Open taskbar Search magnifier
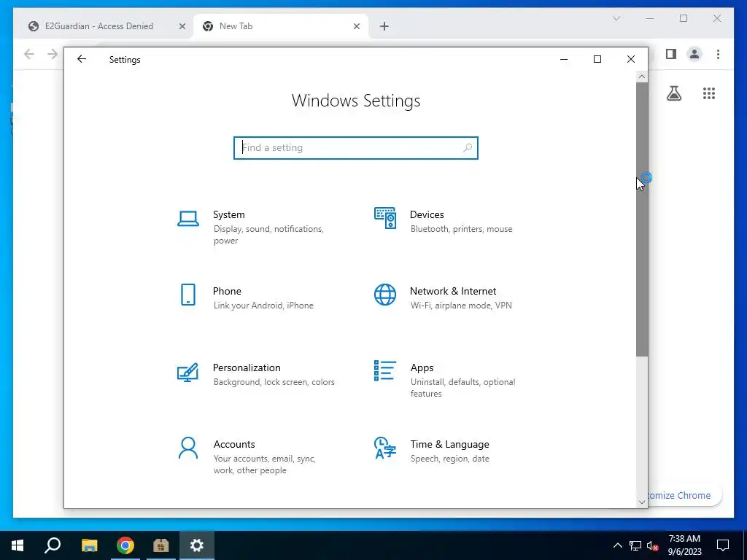This screenshot has width=747, height=560. click(53, 545)
